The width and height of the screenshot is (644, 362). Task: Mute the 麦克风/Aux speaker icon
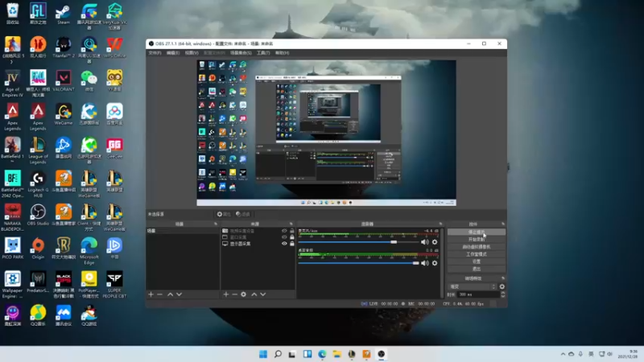[425, 242]
